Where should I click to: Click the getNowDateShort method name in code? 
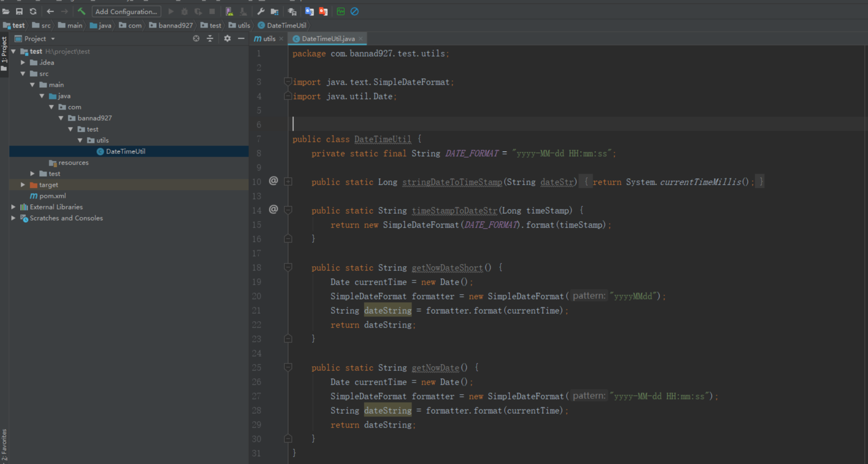(x=447, y=268)
